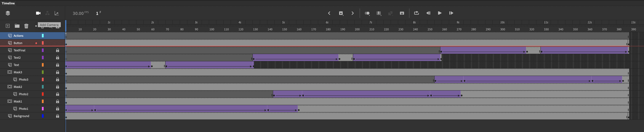Open the Onion Skin options dropdown
Screen dimensions: 644x132
(x=367, y=13)
